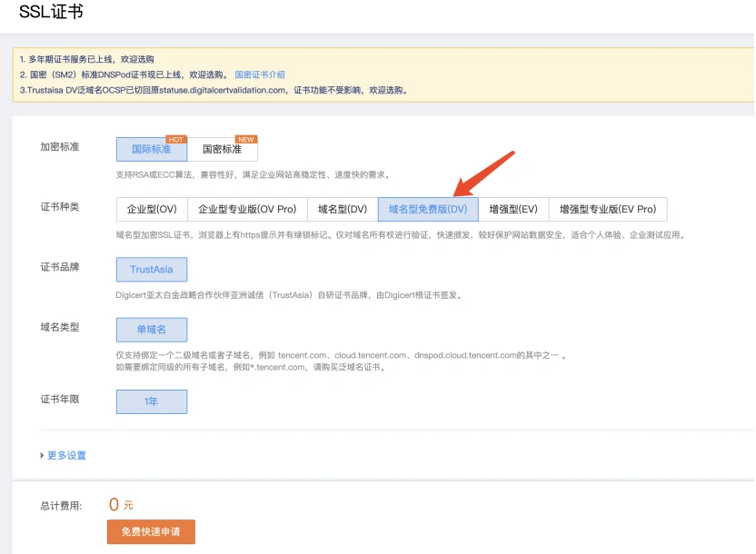This screenshot has height=554, width=756.
Task: Select the TrustAsia certificate brand
Action: coord(151,270)
